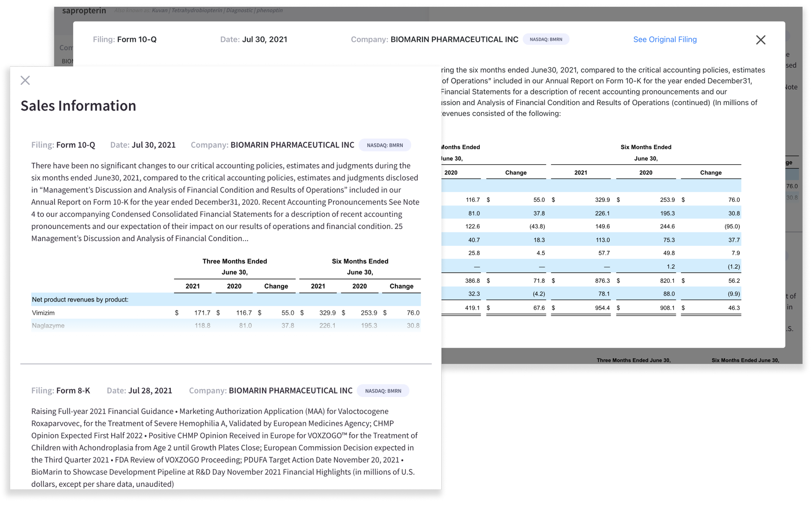Select the Naglazyme revenue row
This screenshot has height=532, width=811.
click(x=48, y=326)
